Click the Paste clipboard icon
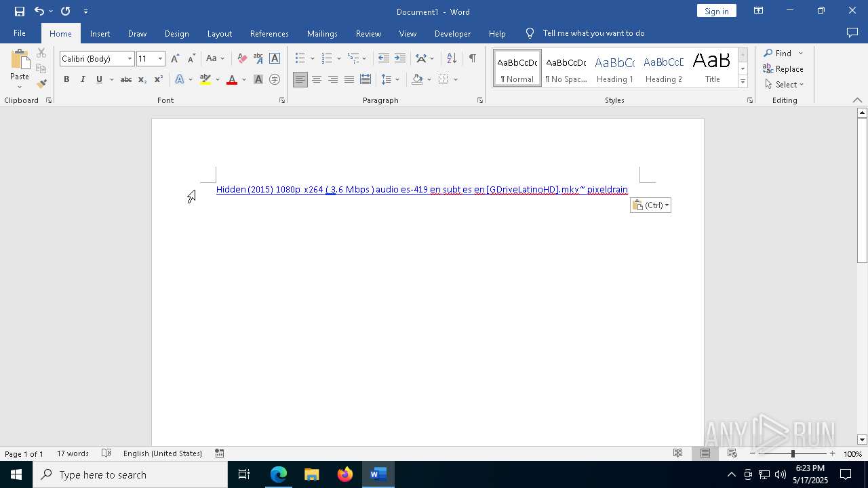 (x=20, y=61)
